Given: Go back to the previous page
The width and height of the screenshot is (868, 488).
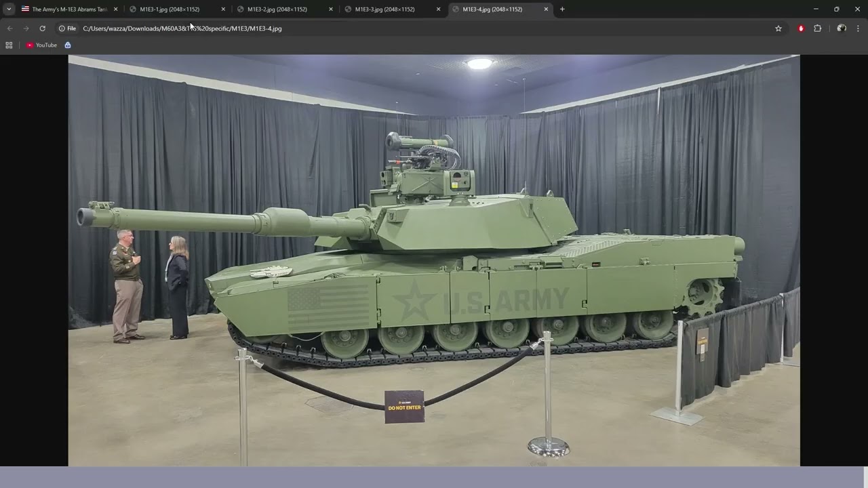Looking at the screenshot, I should click(x=9, y=28).
